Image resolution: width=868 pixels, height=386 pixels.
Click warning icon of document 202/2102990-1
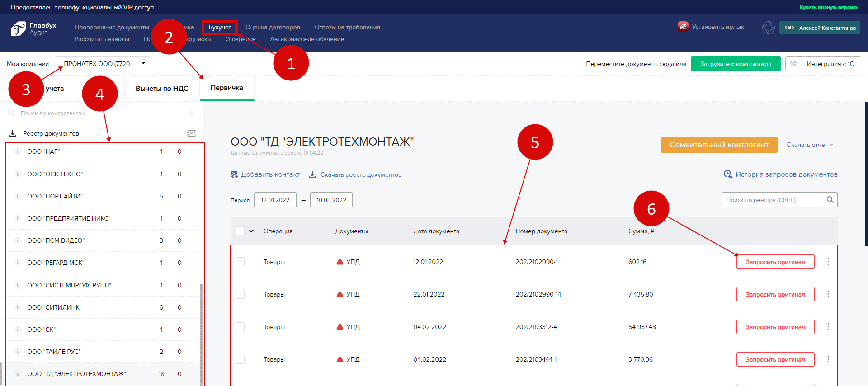(340, 262)
